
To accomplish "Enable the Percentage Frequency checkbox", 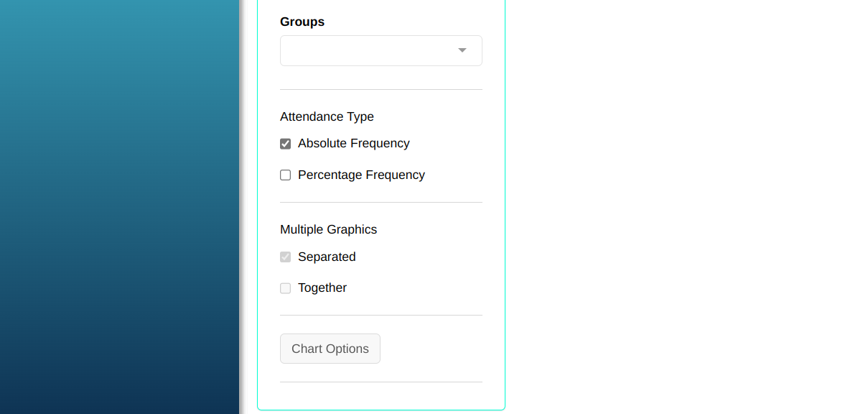I will (286, 175).
